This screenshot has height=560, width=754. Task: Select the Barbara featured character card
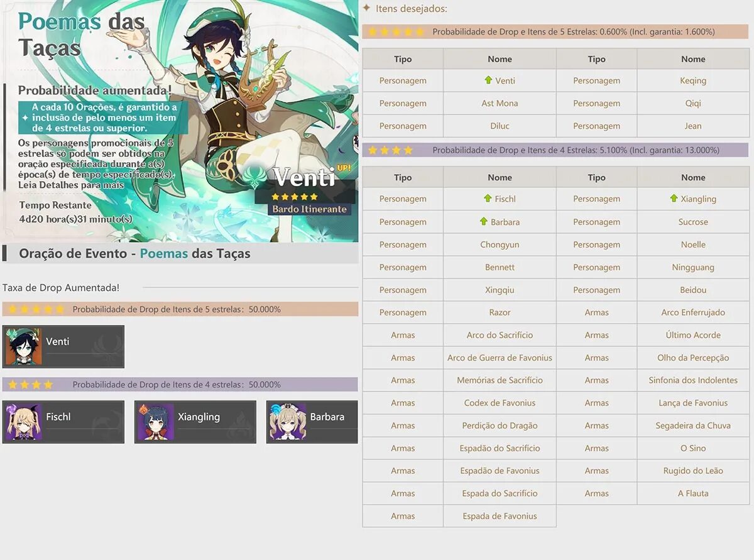click(312, 422)
